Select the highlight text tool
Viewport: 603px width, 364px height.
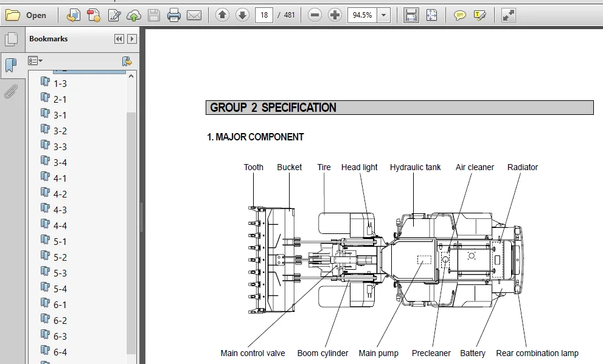(479, 15)
